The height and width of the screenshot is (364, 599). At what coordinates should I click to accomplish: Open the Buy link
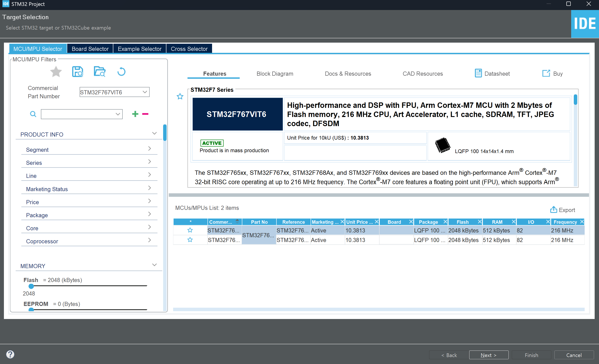(x=552, y=73)
